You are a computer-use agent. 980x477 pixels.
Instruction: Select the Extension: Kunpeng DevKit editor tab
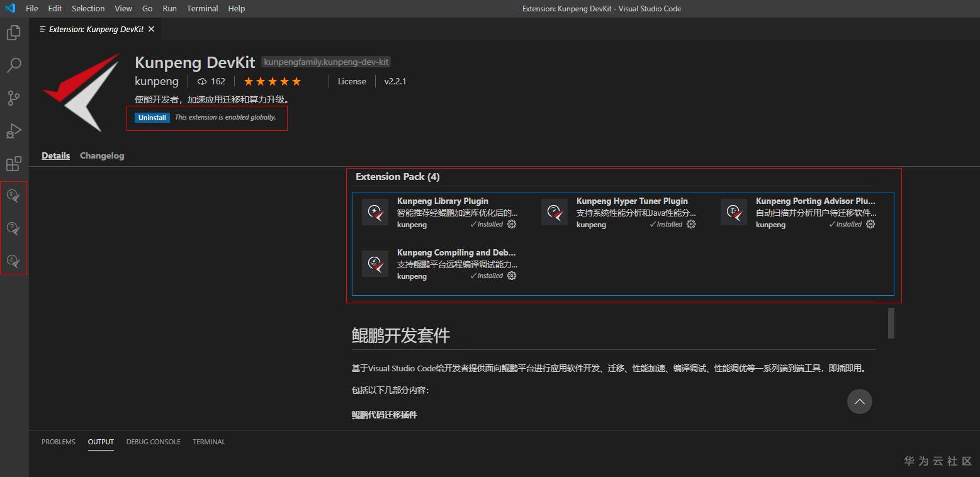tap(96, 29)
